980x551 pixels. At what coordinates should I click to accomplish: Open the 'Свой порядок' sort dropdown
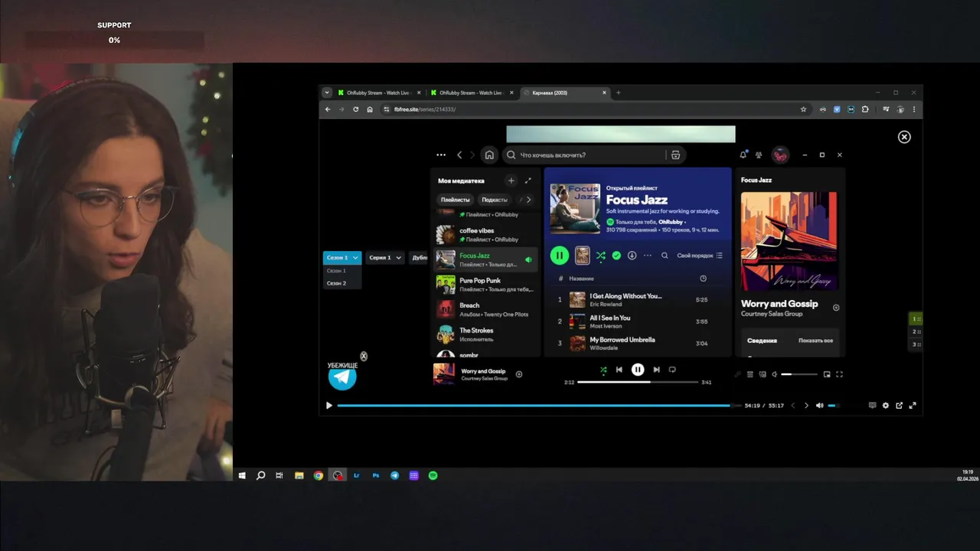click(700, 256)
